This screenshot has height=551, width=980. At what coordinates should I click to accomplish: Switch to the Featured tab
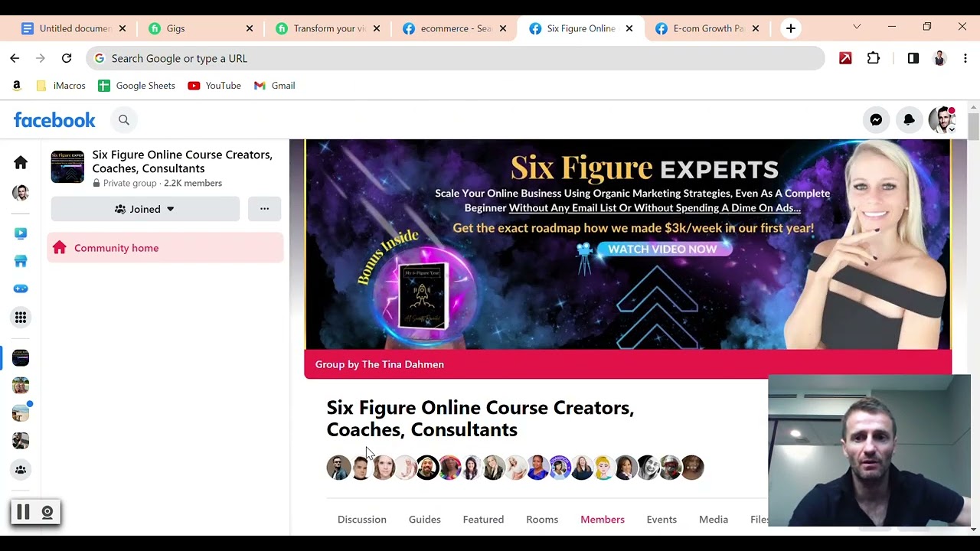[x=483, y=519]
